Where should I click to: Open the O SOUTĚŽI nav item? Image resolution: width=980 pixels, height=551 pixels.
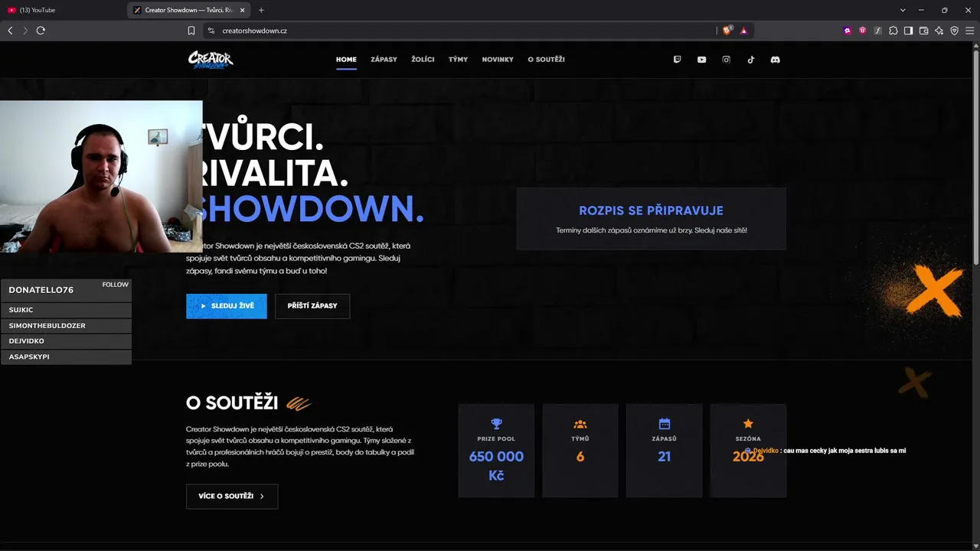(546, 60)
